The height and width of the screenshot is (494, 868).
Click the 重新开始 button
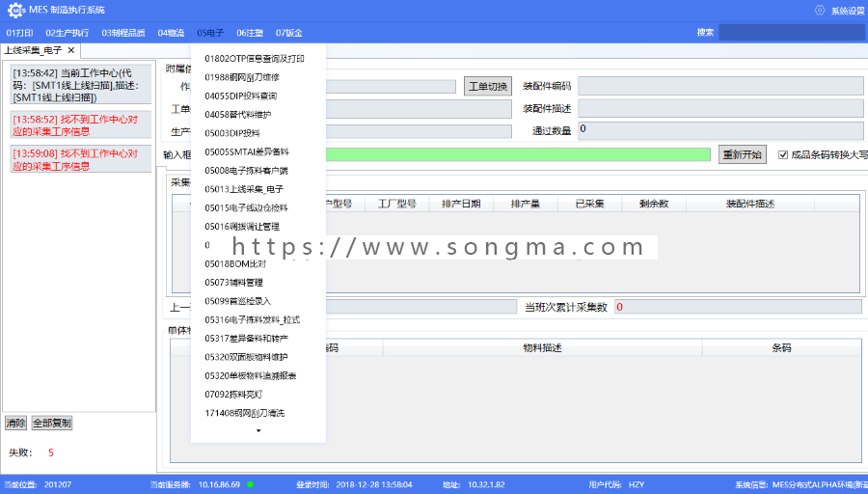click(x=743, y=154)
